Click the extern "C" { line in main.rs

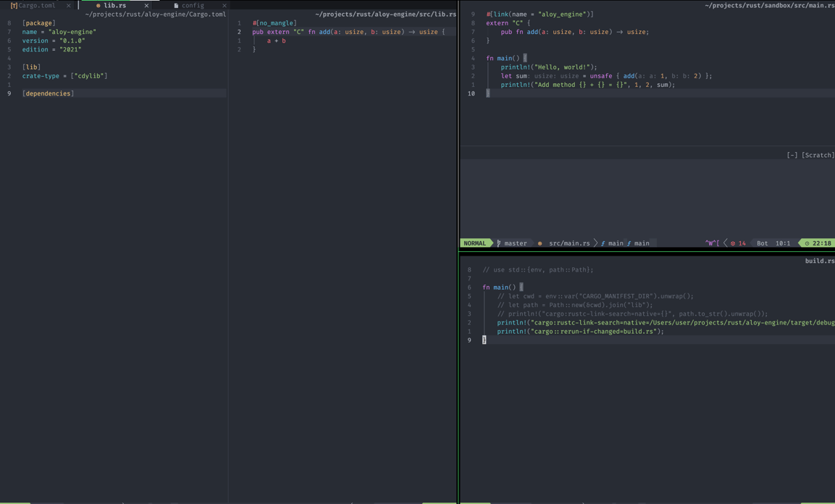(508, 23)
